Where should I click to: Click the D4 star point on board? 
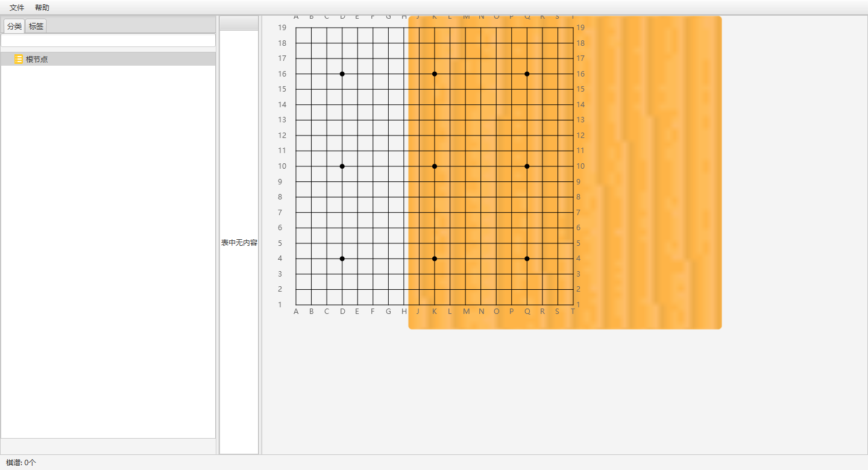point(342,258)
